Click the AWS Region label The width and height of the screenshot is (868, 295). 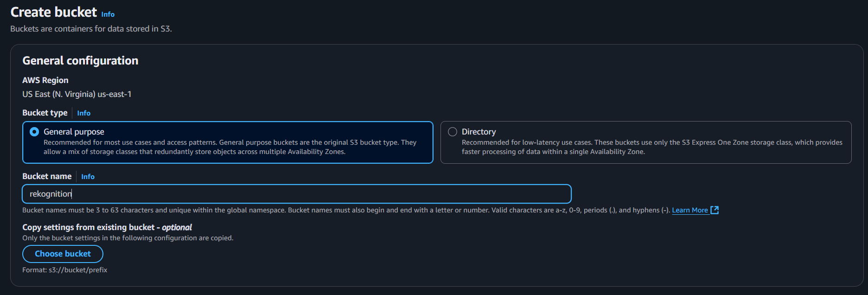coord(45,80)
